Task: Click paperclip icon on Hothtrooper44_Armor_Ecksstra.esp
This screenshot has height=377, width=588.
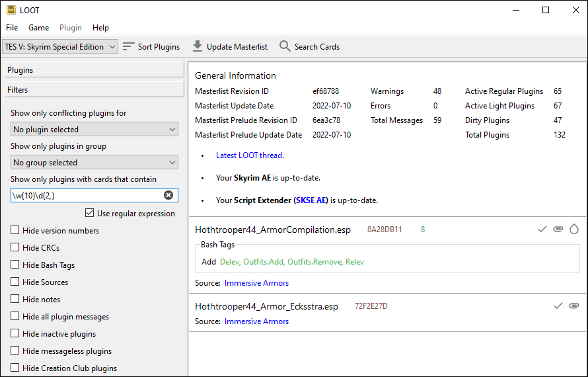Action: (x=573, y=306)
